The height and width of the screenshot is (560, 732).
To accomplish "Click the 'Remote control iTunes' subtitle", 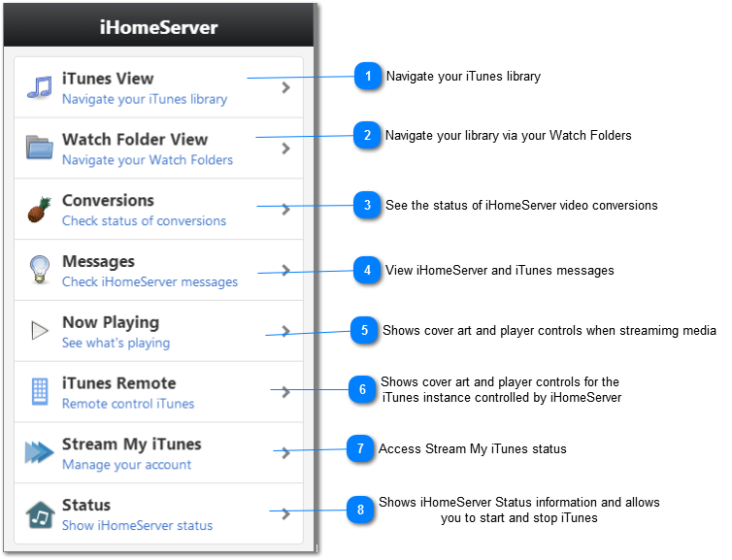I will click(128, 404).
